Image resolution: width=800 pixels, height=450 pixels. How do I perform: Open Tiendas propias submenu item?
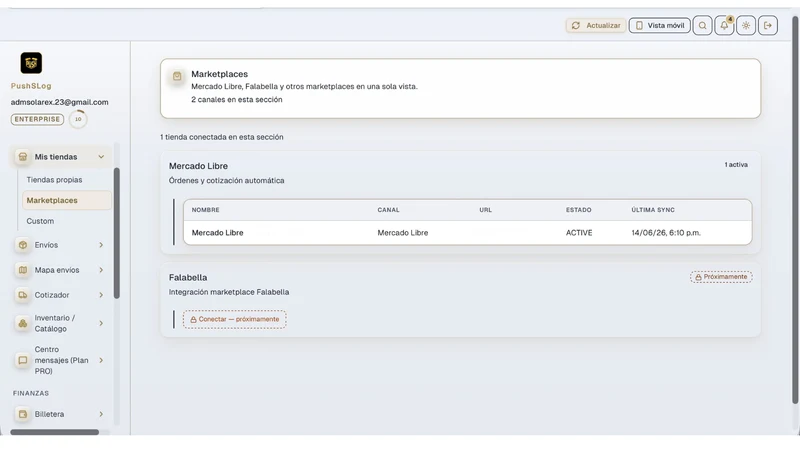pos(54,180)
